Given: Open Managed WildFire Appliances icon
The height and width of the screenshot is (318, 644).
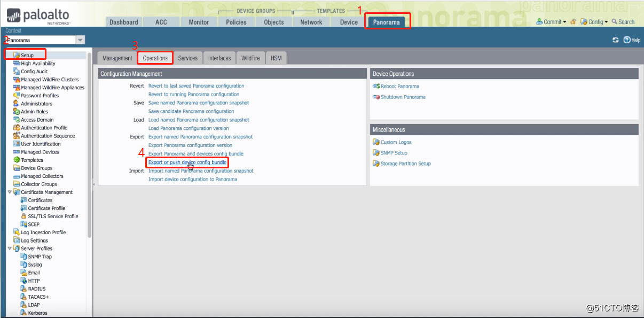Looking at the screenshot, I should click(17, 88).
